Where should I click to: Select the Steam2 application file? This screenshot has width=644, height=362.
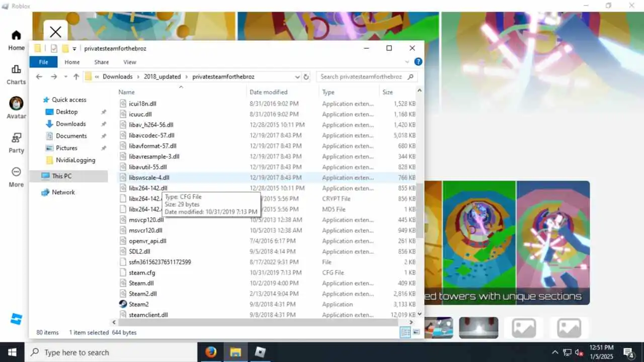(x=138, y=304)
